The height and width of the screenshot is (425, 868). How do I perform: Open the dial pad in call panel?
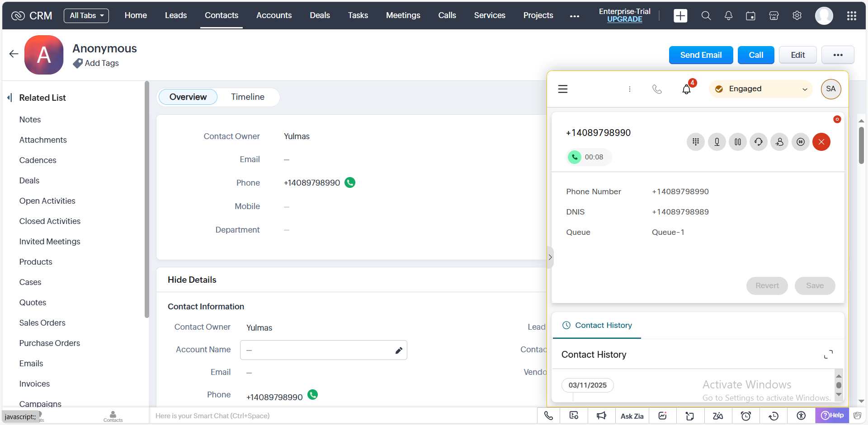click(696, 142)
